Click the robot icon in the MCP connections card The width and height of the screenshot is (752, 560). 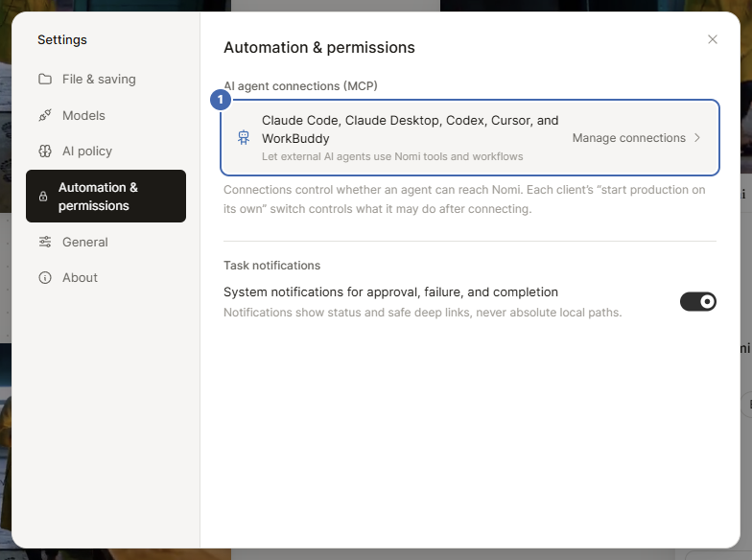[x=244, y=138]
